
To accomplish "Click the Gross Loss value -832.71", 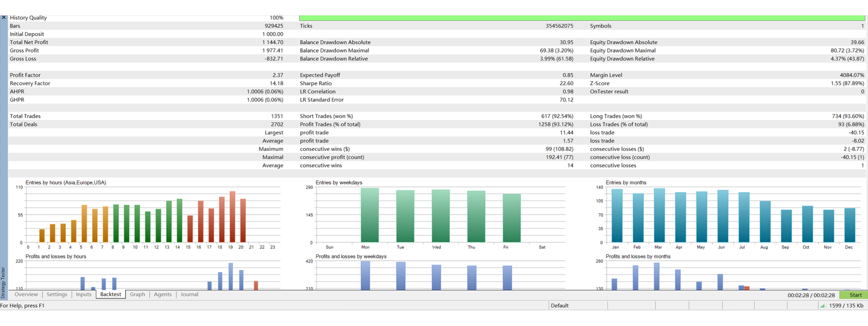I will 274,59.
